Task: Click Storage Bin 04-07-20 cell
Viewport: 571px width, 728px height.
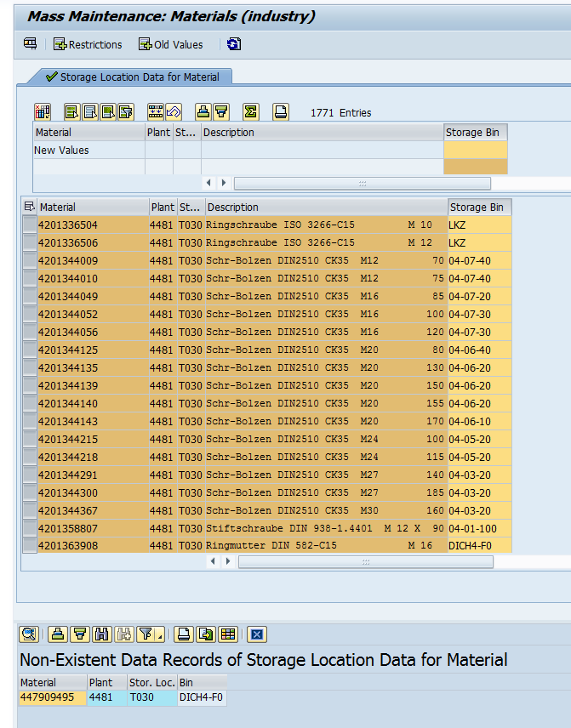Action: (x=479, y=296)
